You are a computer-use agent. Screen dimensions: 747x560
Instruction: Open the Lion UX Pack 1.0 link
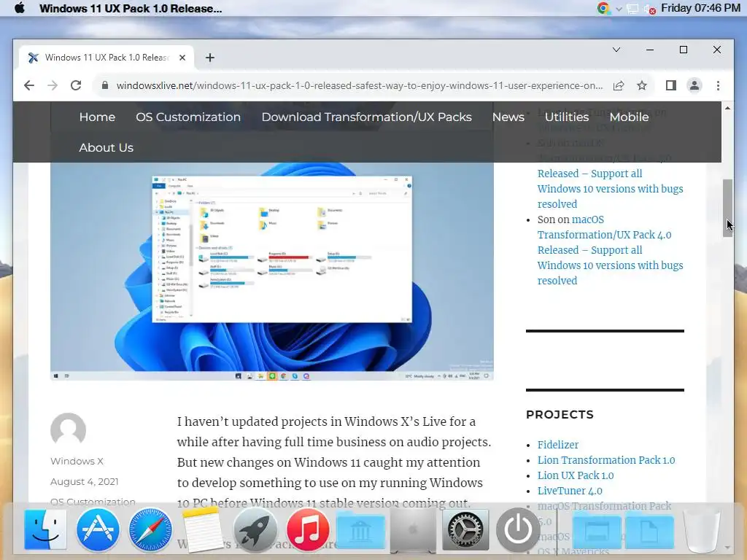click(576, 475)
